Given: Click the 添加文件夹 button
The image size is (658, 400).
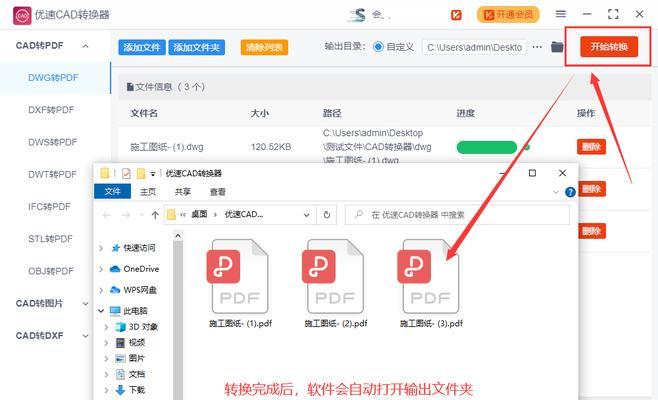Looking at the screenshot, I should pyautogui.click(x=196, y=47).
